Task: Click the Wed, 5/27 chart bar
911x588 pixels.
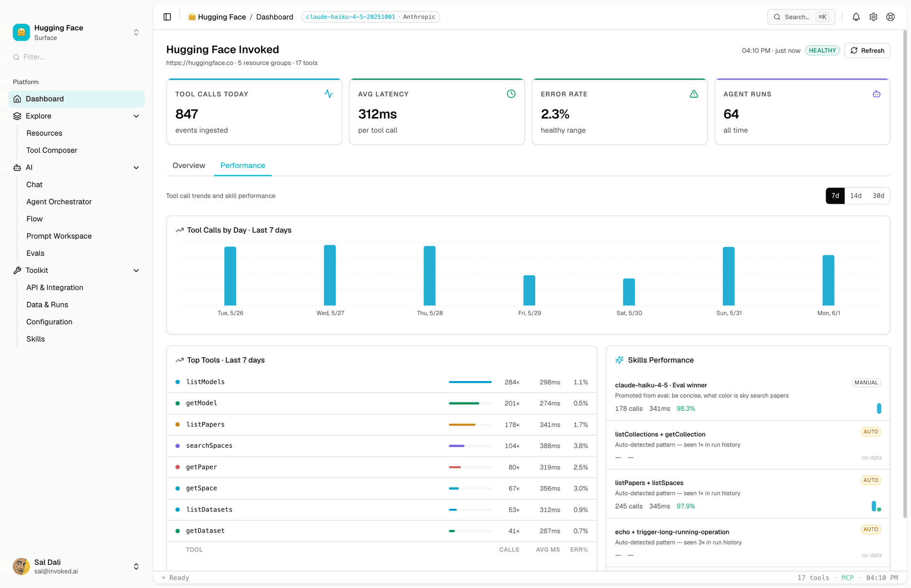Action: [330, 275]
